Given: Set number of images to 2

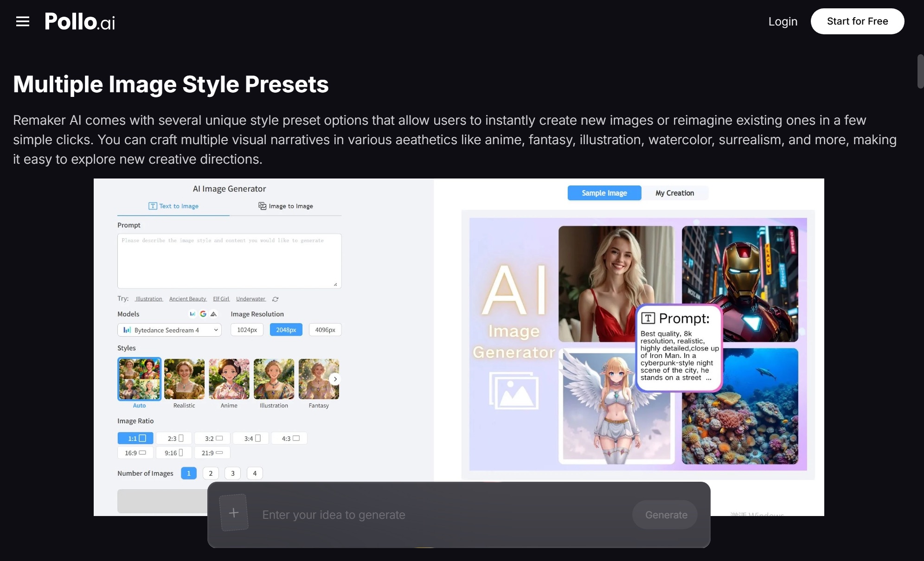Looking at the screenshot, I should click(x=211, y=473).
